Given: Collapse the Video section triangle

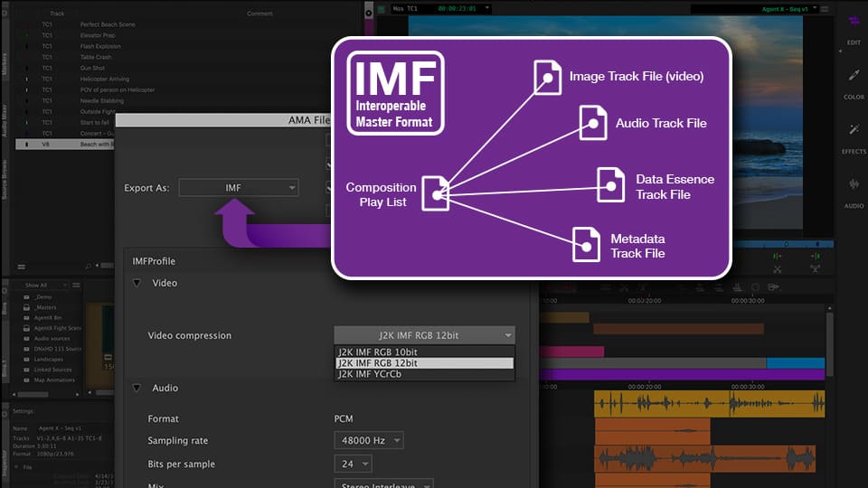Looking at the screenshot, I should 137,283.
